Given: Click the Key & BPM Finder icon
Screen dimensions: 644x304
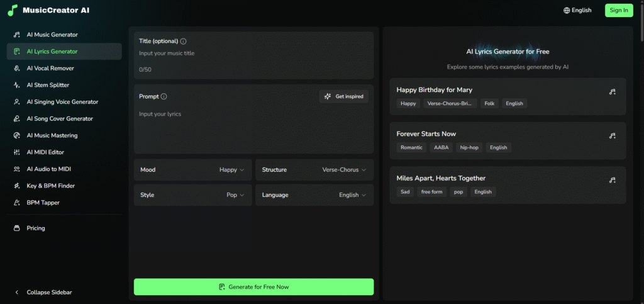Looking at the screenshot, I should 17,186.
